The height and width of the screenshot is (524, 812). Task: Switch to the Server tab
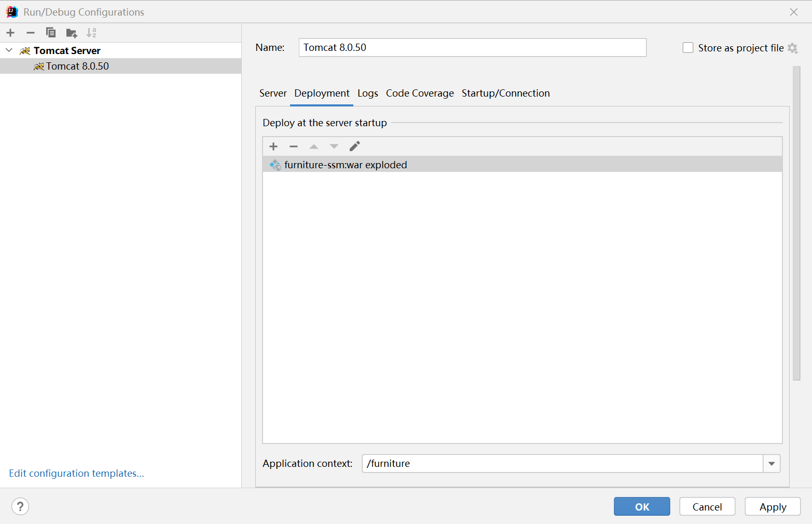273,93
